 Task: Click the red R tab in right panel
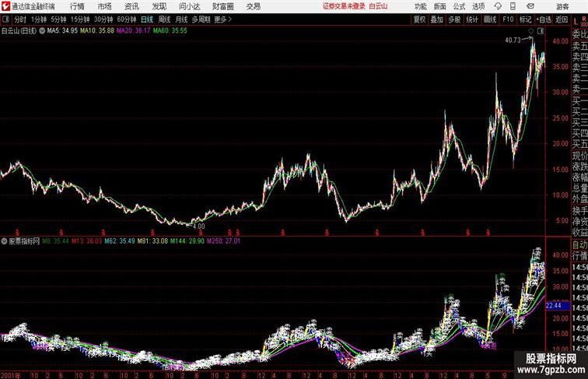584,19
